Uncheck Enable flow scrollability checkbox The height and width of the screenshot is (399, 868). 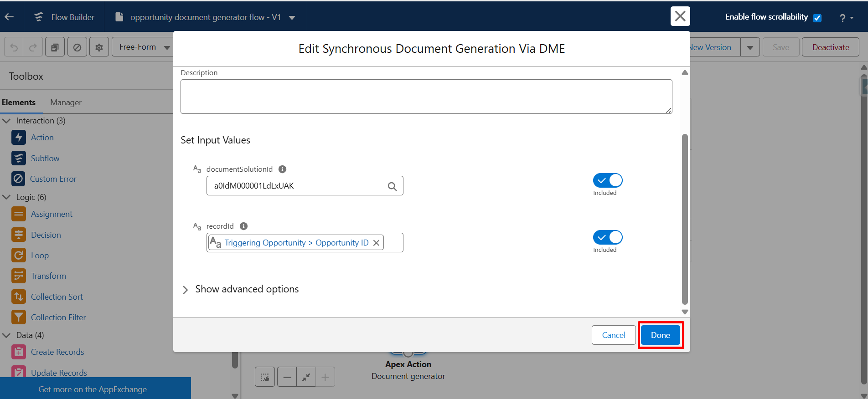(x=817, y=18)
